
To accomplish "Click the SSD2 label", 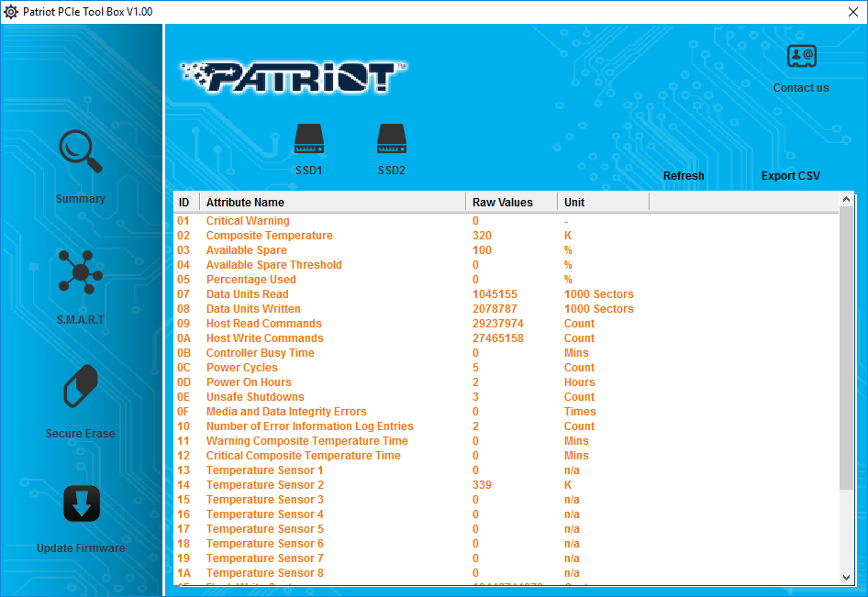I will tap(392, 171).
